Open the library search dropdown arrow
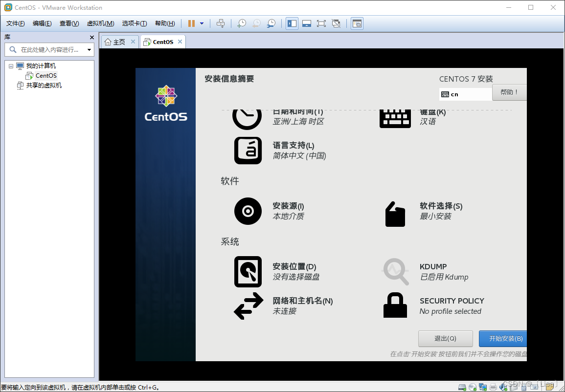Screen dimensions: 565x392 coord(89,50)
